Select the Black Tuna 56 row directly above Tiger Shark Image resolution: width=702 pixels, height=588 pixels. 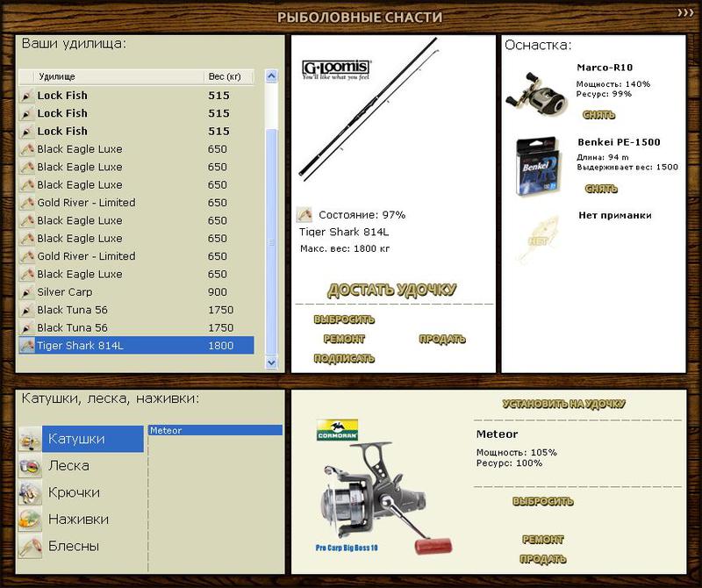pos(136,328)
